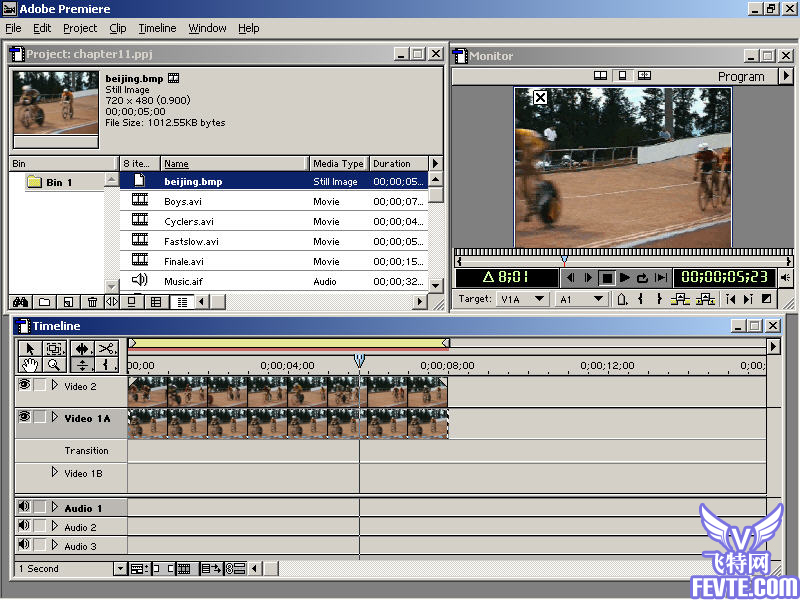Open the V1A video target dropdown

pos(522,299)
